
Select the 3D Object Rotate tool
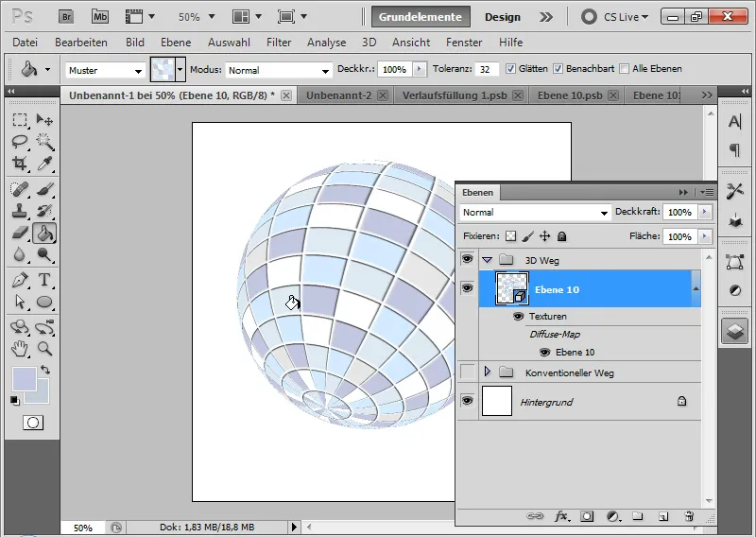20,328
